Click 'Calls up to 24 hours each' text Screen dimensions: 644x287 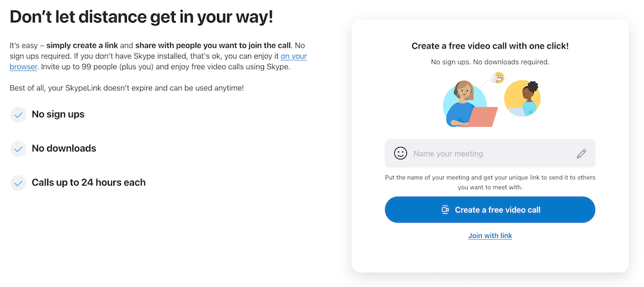[x=89, y=182]
